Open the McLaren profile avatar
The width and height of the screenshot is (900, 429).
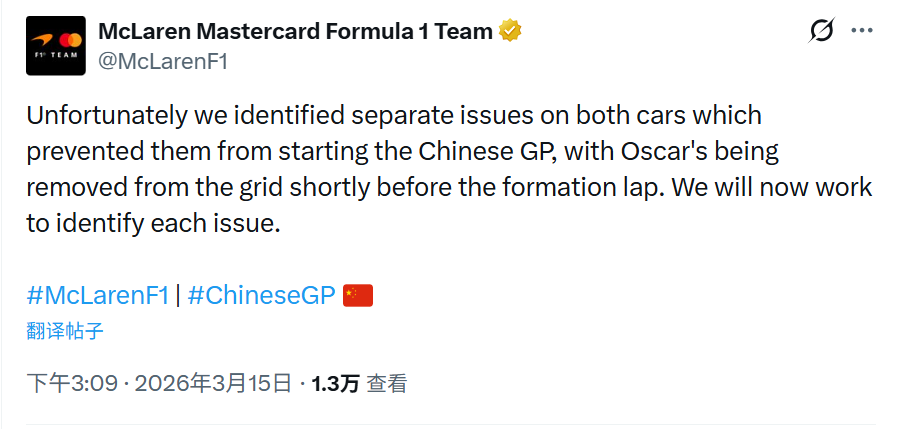(x=55, y=46)
